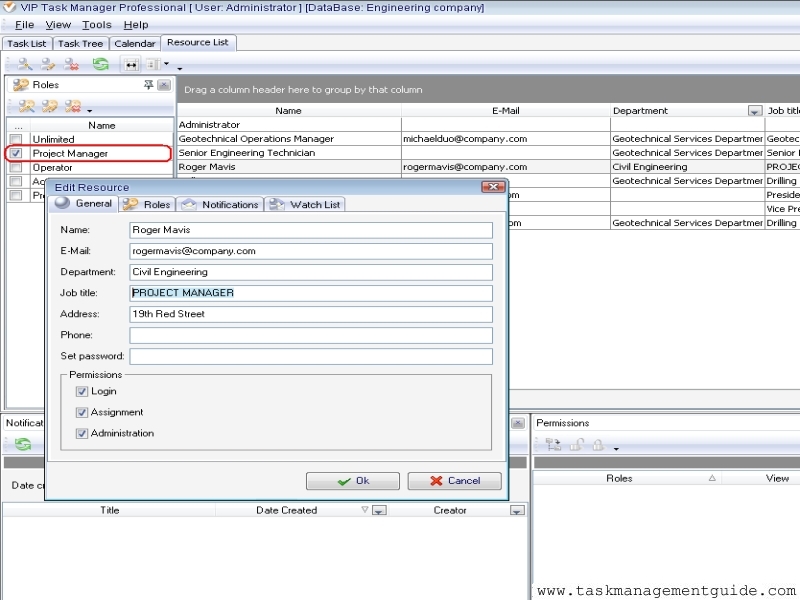Image resolution: width=800 pixels, height=600 pixels.
Task: Open main toolbar options overflow arrow
Action: click(x=180, y=68)
